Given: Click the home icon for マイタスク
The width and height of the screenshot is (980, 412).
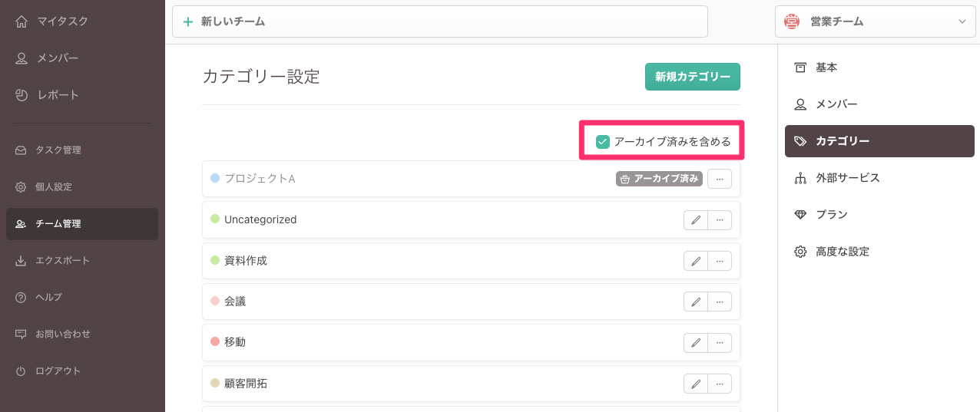Looking at the screenshot, I should tap(22, 21).
